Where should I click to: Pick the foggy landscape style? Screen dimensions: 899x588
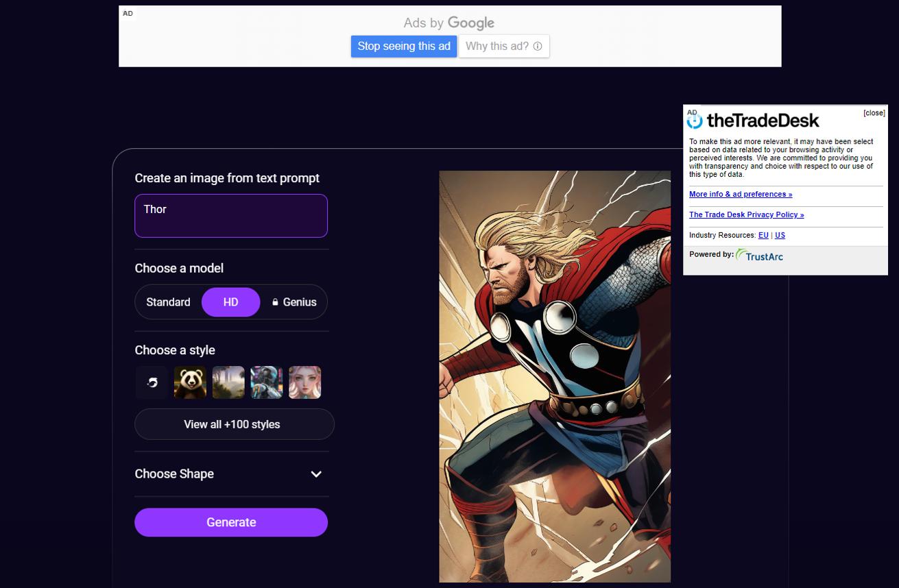[x=228, y=382]
